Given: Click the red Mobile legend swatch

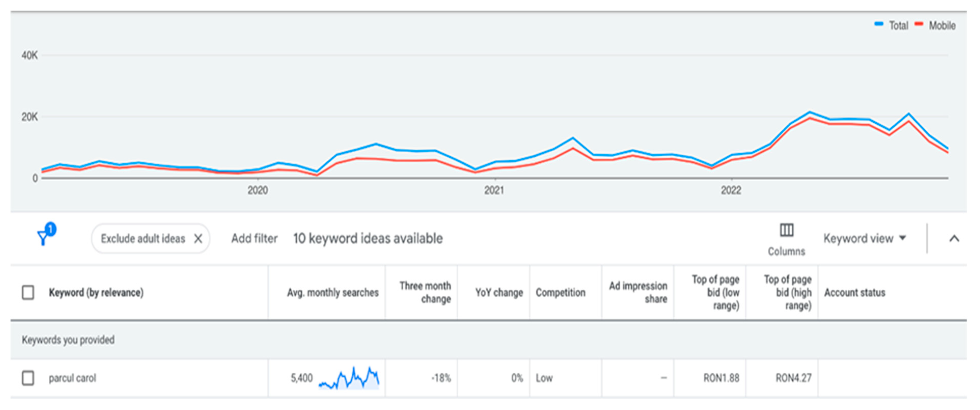Looking at the screenshot, I should click(919, 24).
